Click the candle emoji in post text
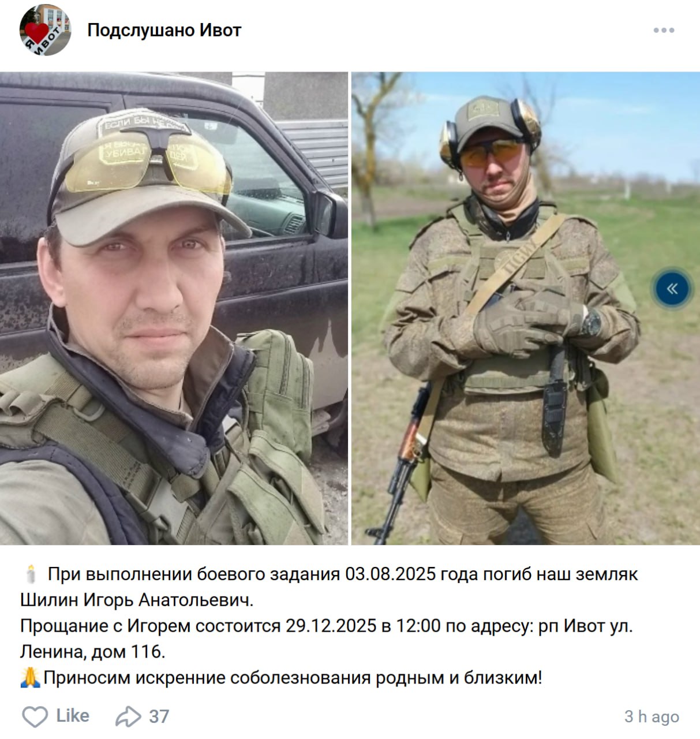This screenshot has width=700, height=739. click(31, 574)
